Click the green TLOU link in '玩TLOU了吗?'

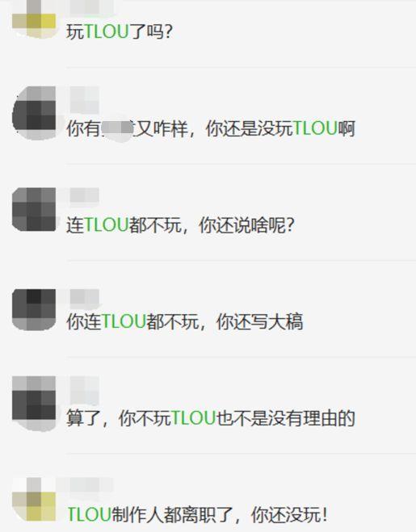tap(107, 32)
